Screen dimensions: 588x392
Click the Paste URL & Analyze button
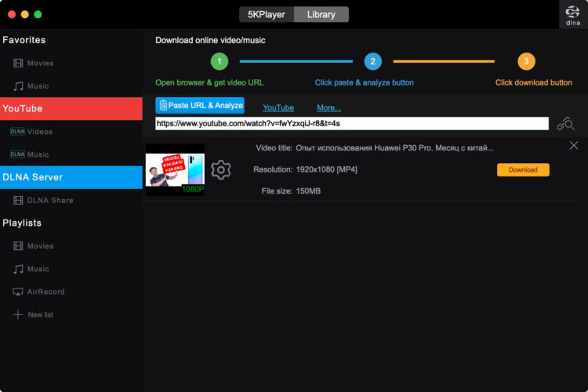click(x=200, y=105)
